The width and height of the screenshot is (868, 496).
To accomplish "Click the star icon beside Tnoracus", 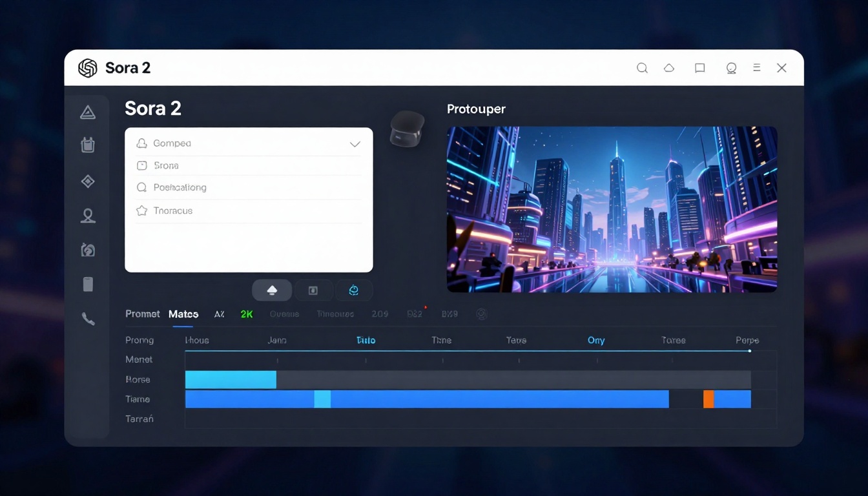I will pyautogui.click(x=142, y=211).
